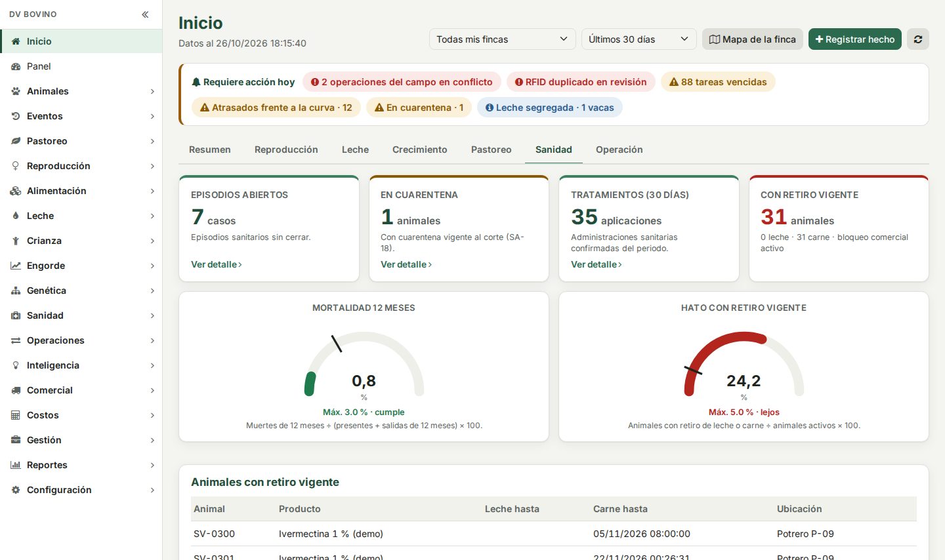Click the Configuración gear icon
Viewport: 945px width, 560px height.
16,490
